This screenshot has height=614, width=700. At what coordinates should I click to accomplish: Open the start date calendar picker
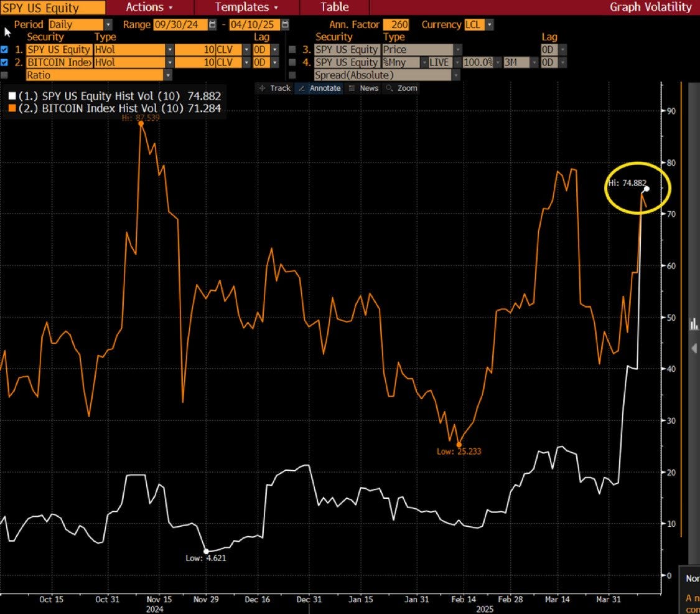(213, 24)
